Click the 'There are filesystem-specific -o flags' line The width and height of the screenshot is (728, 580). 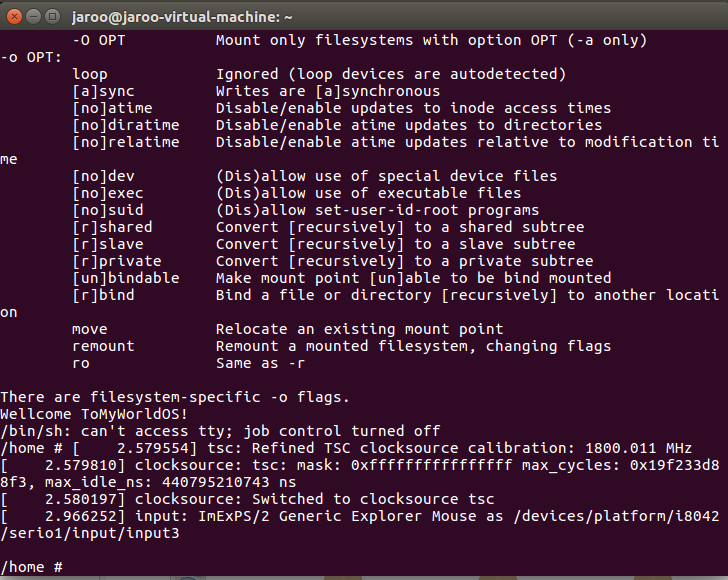click(x=175, y=397)
